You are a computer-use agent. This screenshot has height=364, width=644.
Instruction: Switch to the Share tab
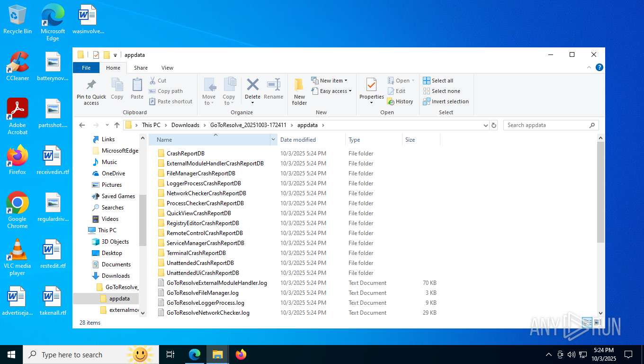141,68
